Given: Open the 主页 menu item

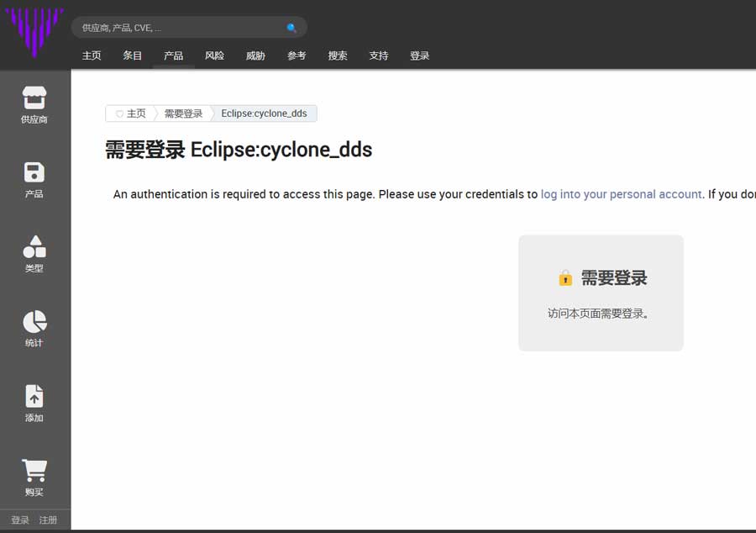Looking at the screenshot, I should [x=92, y=55].
